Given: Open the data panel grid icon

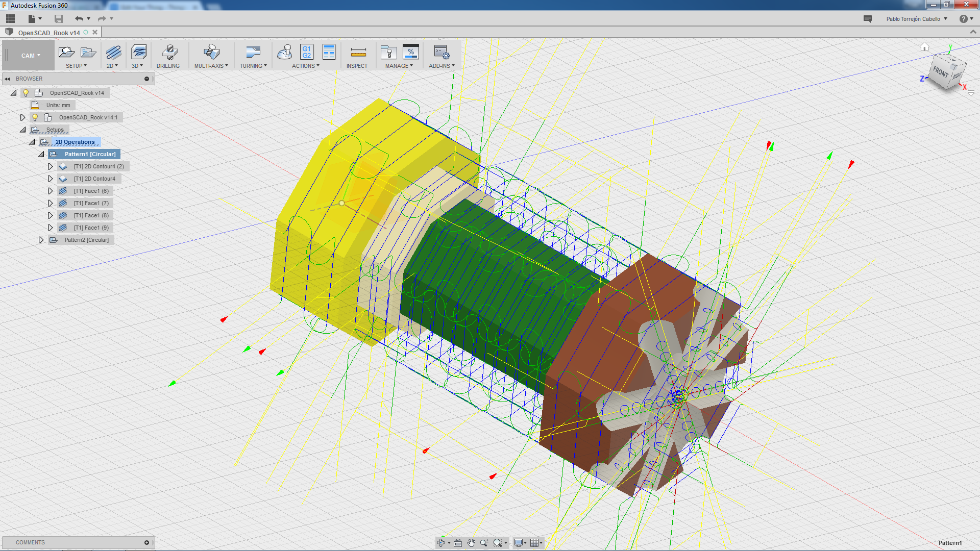Looking at the screenshot, I should pyautogui.click(x=11, y=19).
